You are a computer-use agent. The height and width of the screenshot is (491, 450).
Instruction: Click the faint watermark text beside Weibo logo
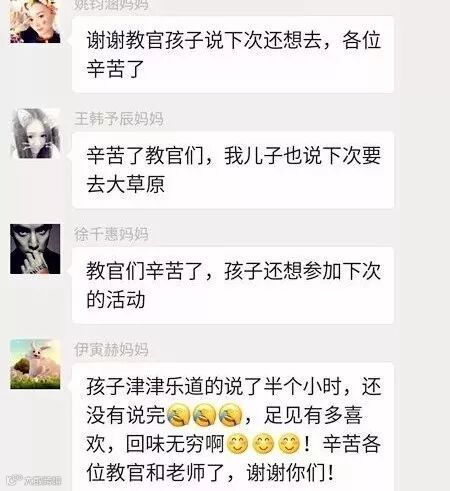coord(43,481)
